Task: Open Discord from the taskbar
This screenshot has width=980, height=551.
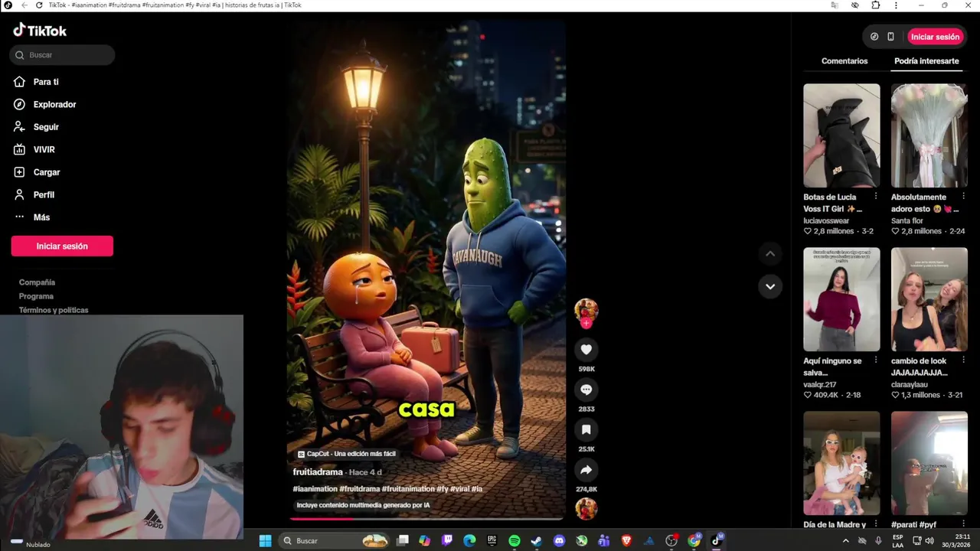Action: [x=560, y=540]
